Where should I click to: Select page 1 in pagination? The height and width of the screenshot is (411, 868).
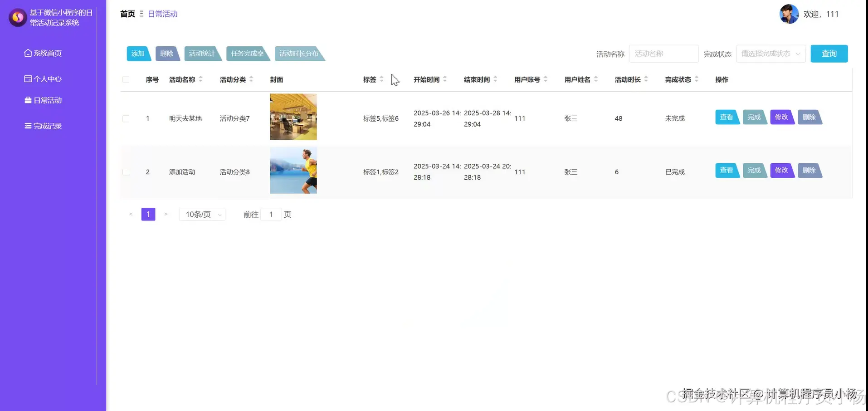(x=148, y=214)
